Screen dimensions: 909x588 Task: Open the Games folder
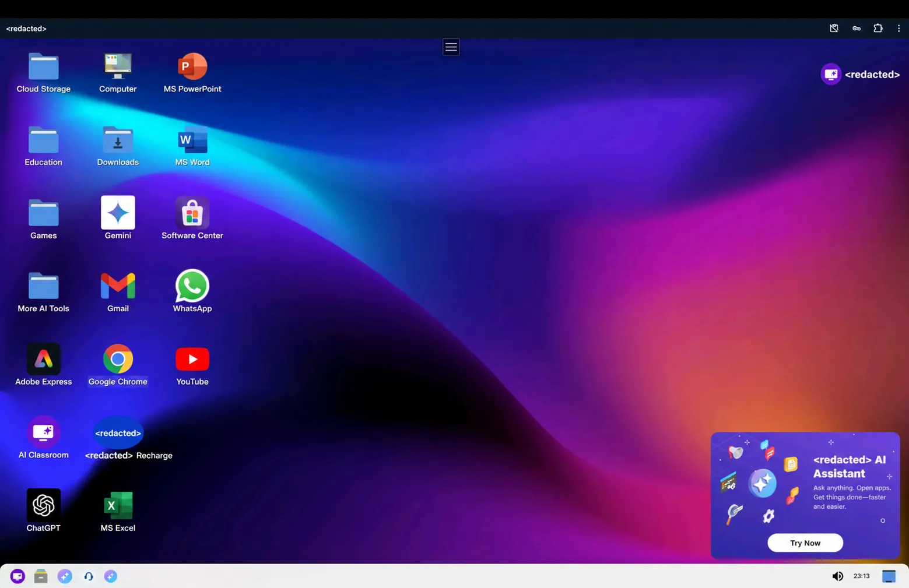(43, 219)
